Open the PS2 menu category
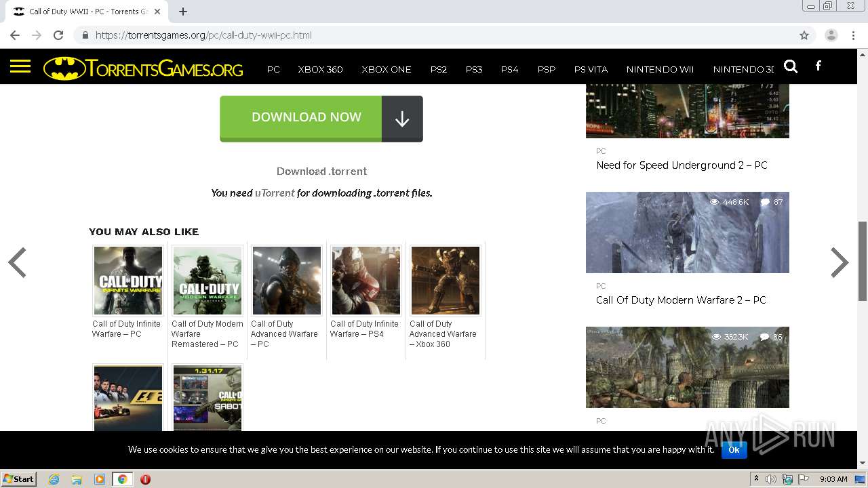This screenshot has width=868, height=488. [439, 69]
